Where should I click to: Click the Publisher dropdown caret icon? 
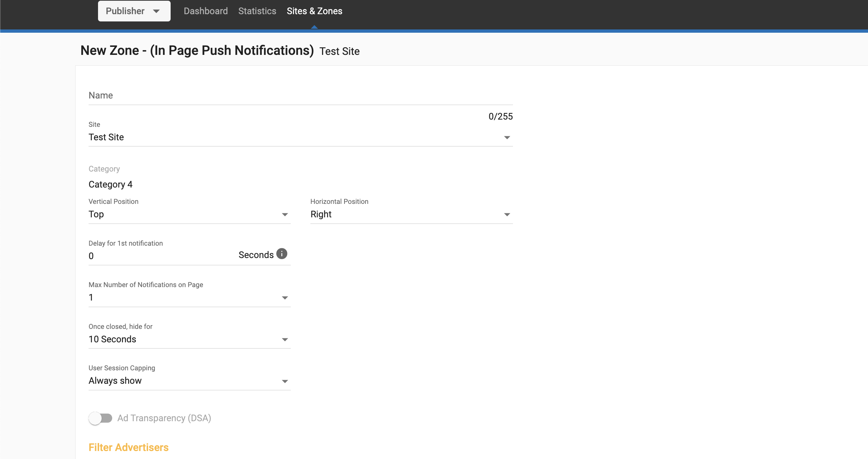(156, 11)
